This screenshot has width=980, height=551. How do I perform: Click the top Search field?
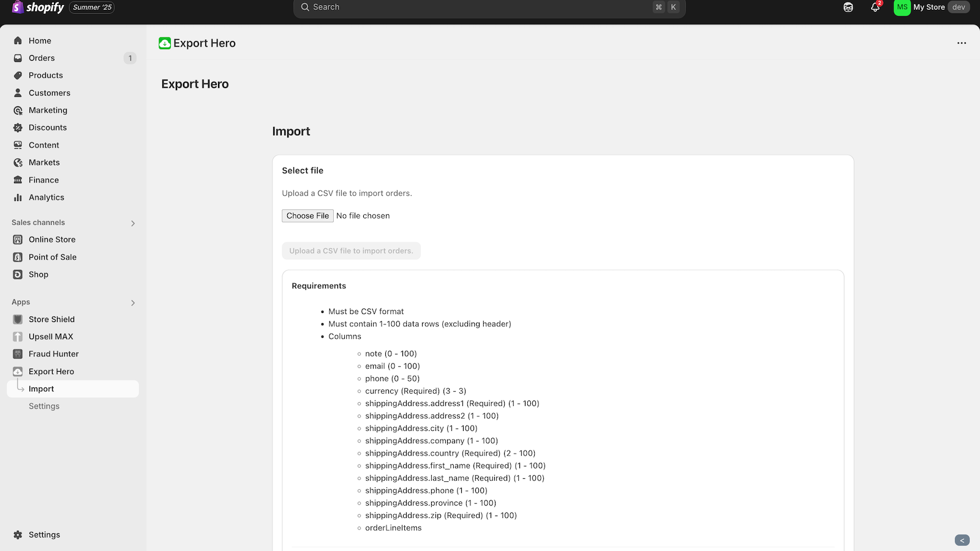coord(478,7)
